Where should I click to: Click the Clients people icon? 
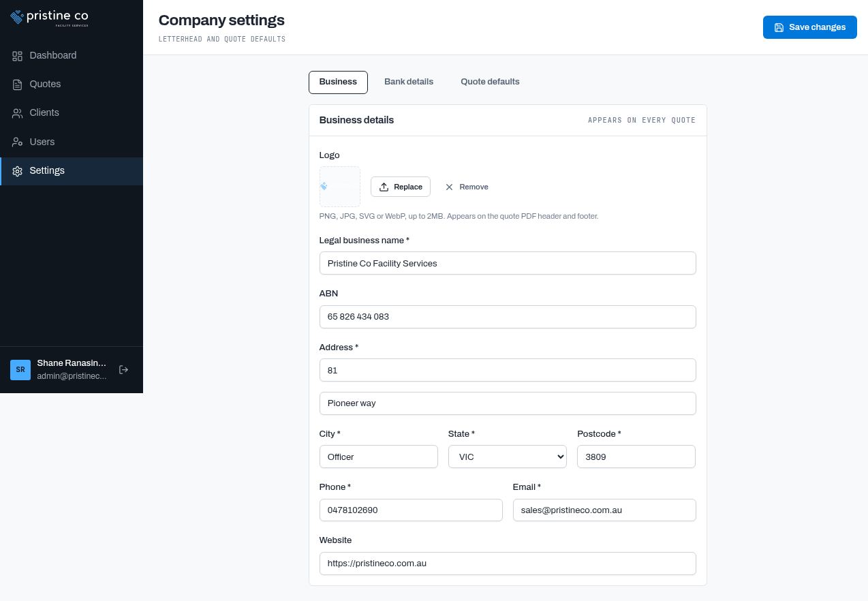tap(18, 113)
